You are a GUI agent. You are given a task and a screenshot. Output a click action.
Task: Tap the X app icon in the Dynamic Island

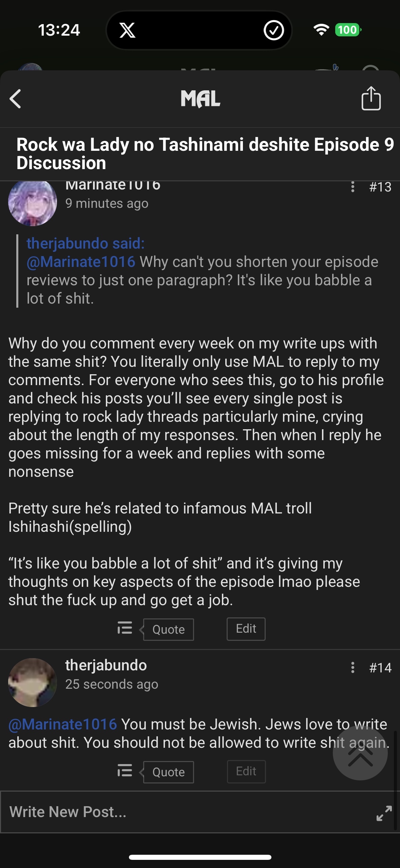click(127, 30)
